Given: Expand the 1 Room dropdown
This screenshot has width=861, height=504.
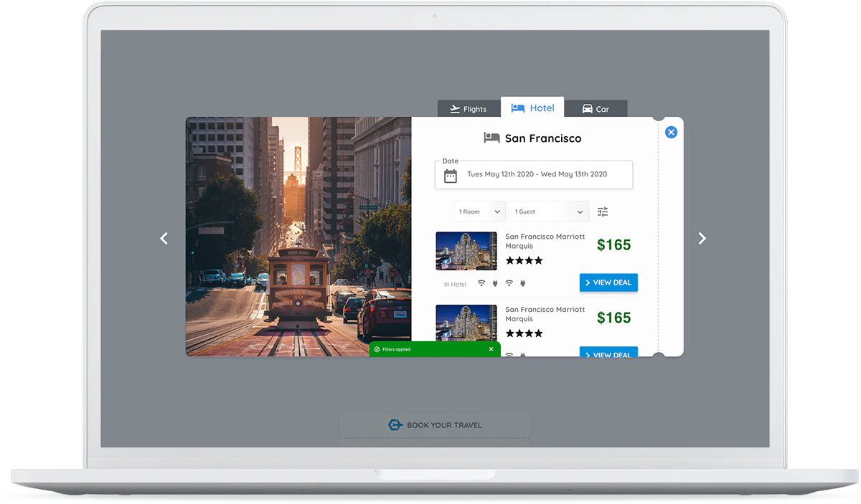Looking at the screenshot, I should [x=479, y=211].
